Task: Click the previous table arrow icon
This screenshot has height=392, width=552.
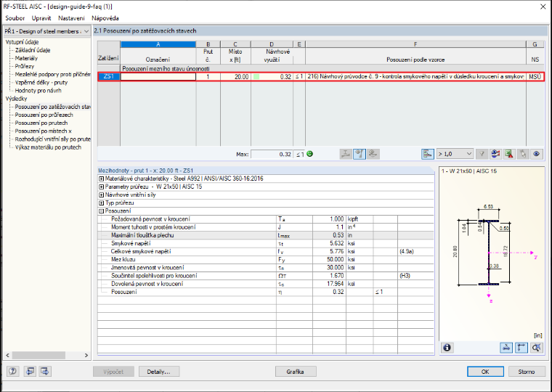Action: [x=30, y=371]
